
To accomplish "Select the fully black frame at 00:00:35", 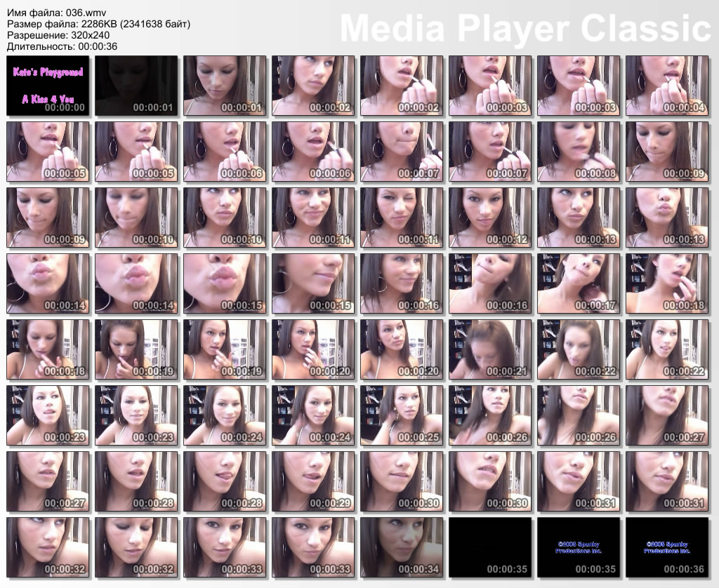I will (x=490, y=547).
